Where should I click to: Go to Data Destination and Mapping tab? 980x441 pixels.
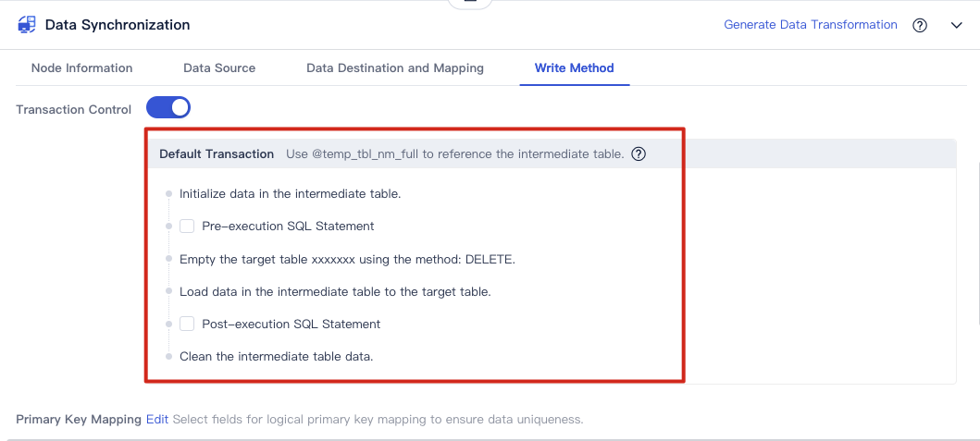click(x=395, y=68)
